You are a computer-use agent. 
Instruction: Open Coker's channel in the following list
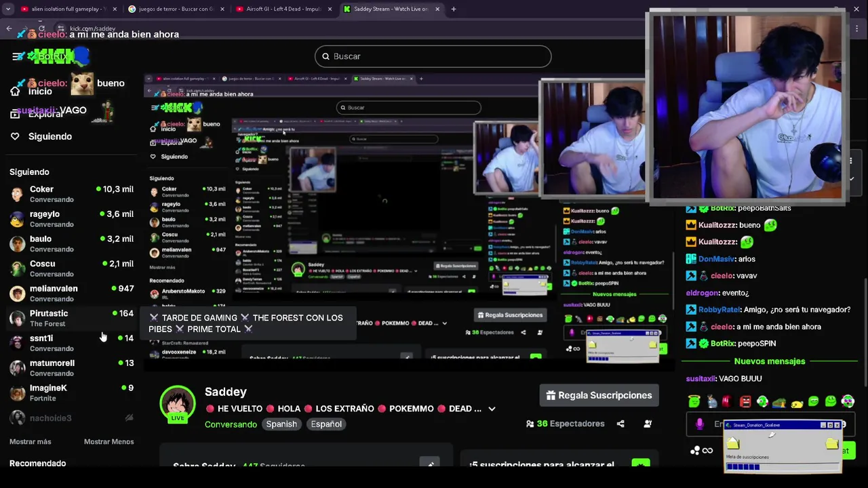coord(71,194)
